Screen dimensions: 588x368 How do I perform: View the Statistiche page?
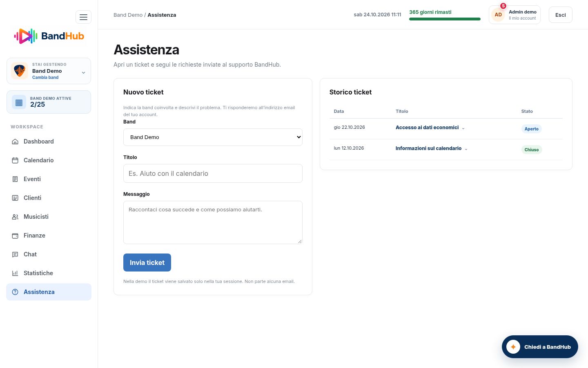tap(49, 273)
